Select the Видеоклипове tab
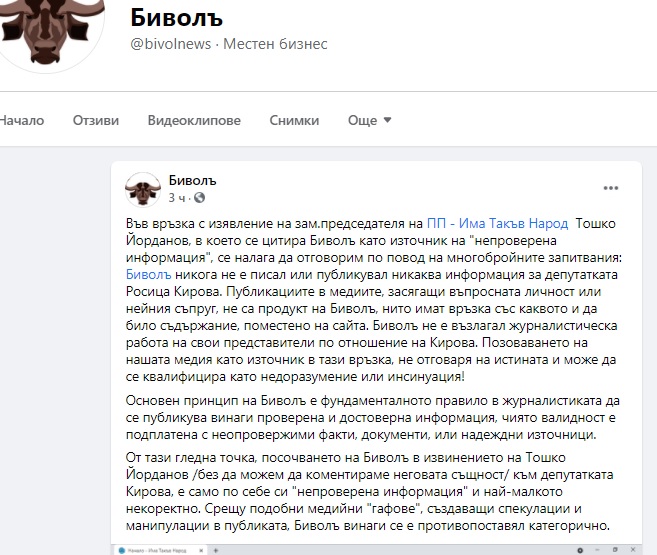Viewport: 657px width, 555px height. click(x=194, y=121)
